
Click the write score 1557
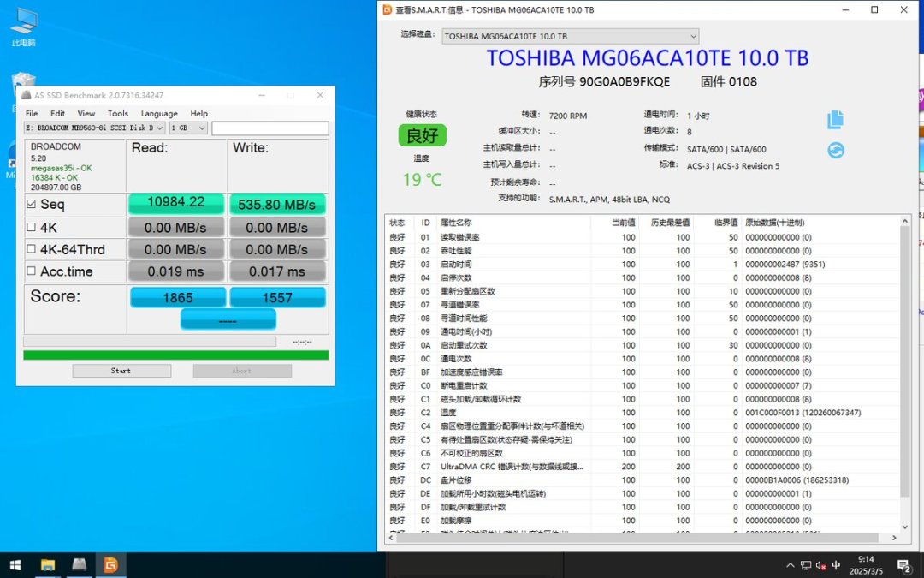277,297
